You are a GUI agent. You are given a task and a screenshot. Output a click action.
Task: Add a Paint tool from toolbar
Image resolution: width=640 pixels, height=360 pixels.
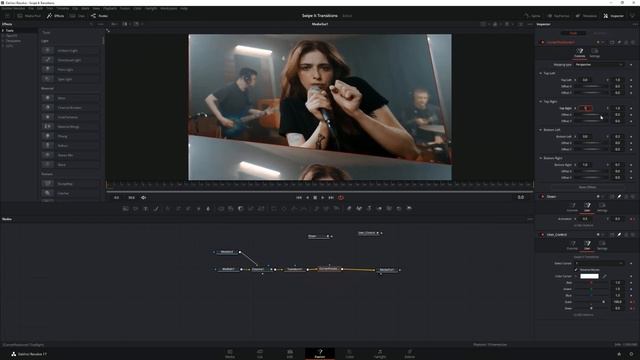coord(156,209)
